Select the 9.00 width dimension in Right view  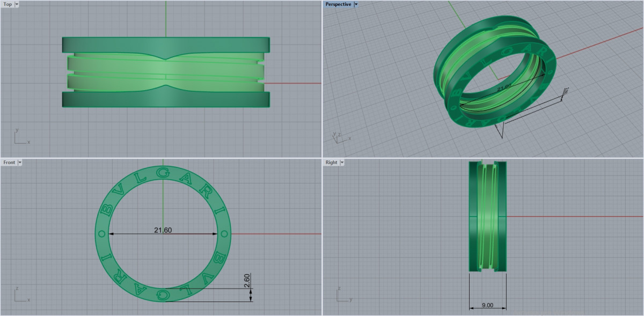point(487,305)
